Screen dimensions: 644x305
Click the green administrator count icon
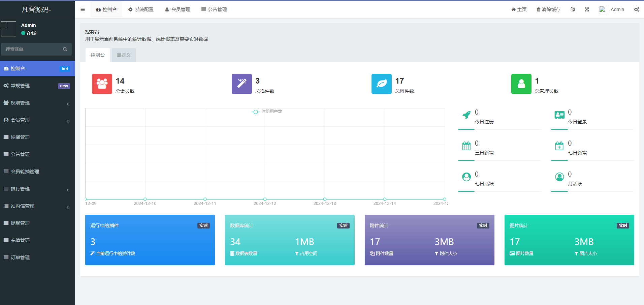(521, 84)
